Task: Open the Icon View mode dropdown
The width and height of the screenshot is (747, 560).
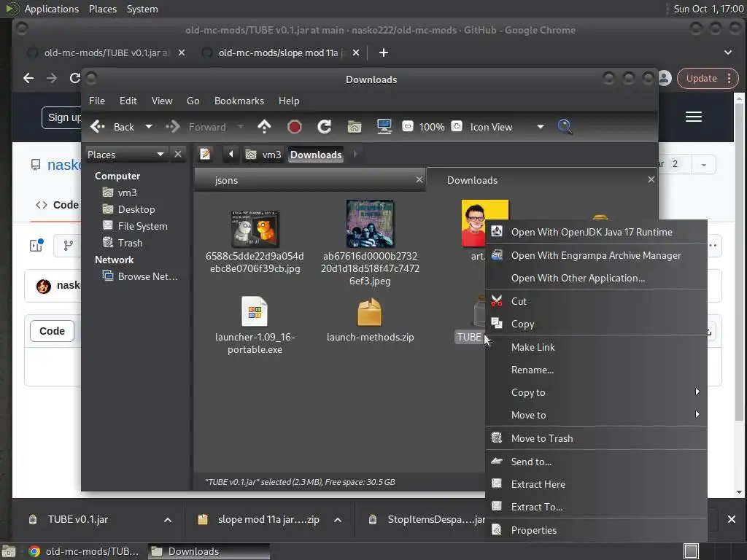Action: click(507, 127)
